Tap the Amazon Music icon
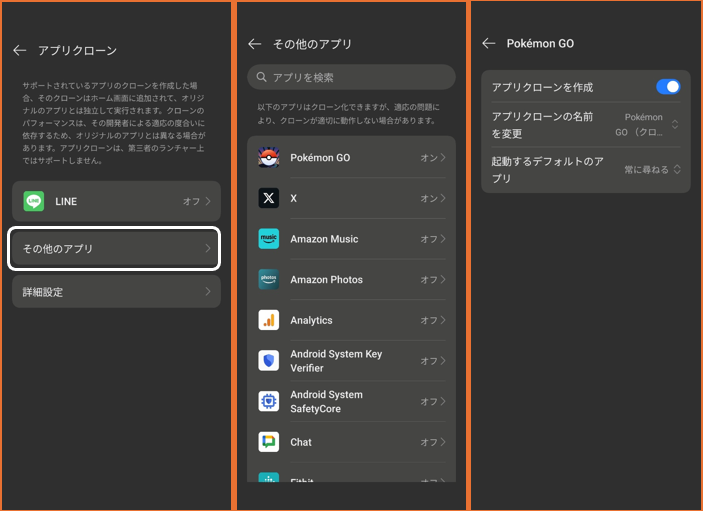 pos(268,239)
